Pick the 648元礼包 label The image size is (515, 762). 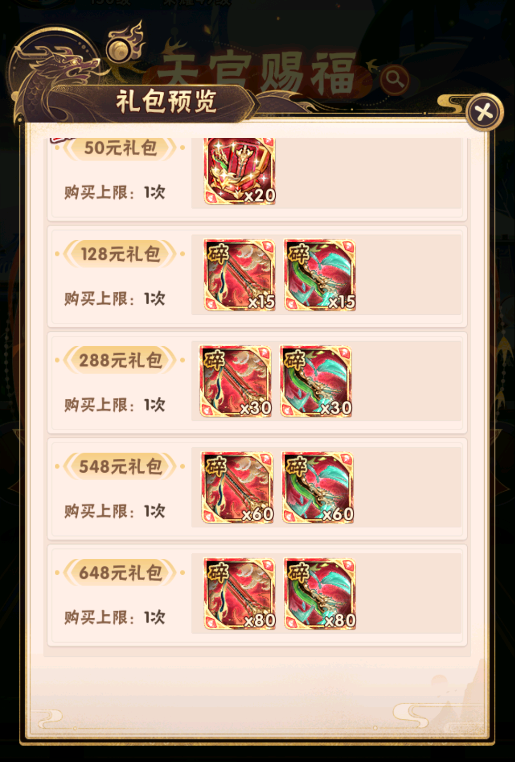120,573
